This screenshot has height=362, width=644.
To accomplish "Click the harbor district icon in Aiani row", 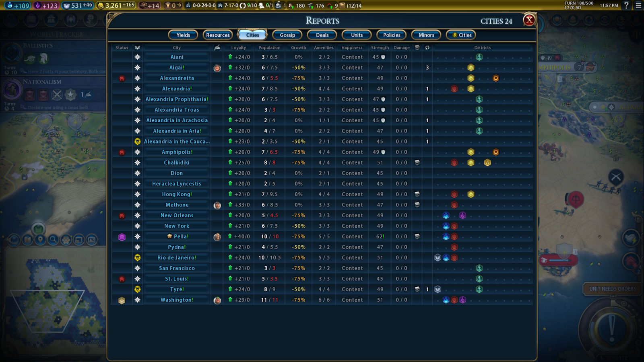I will [479, 57].
